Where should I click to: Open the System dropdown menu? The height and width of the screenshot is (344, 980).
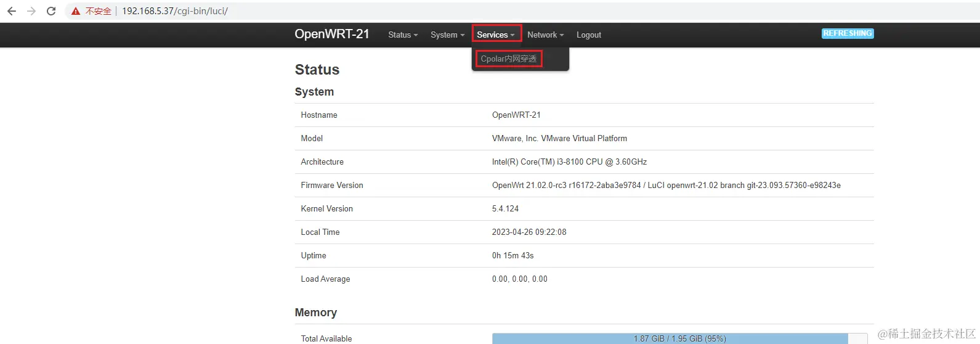point(447,35)
